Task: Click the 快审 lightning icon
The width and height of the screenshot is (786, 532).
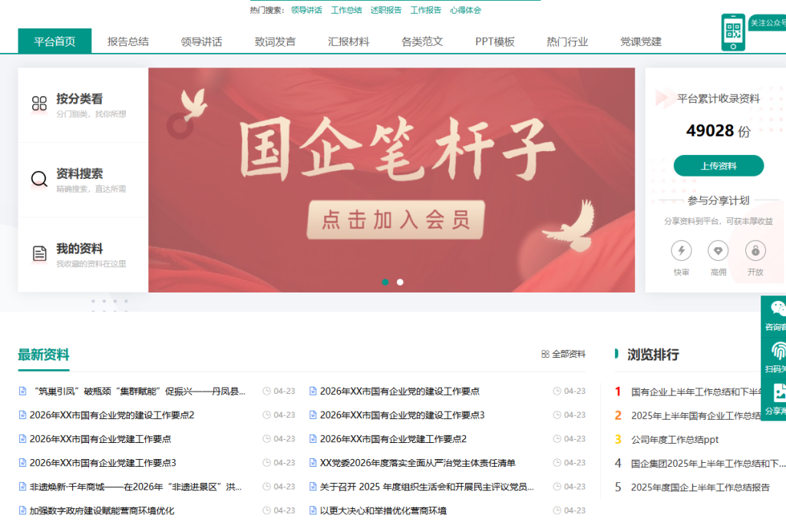Action: [681, 251]
